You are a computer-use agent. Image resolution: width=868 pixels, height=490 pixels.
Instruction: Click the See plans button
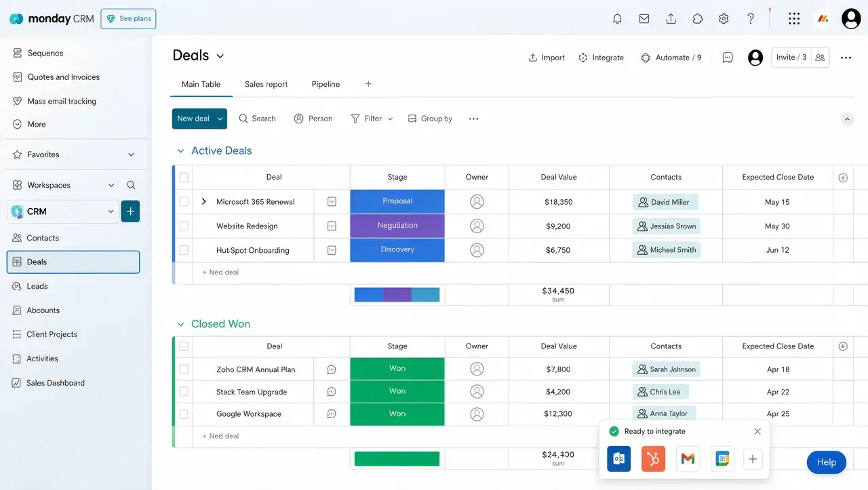[x=128, y=19]
